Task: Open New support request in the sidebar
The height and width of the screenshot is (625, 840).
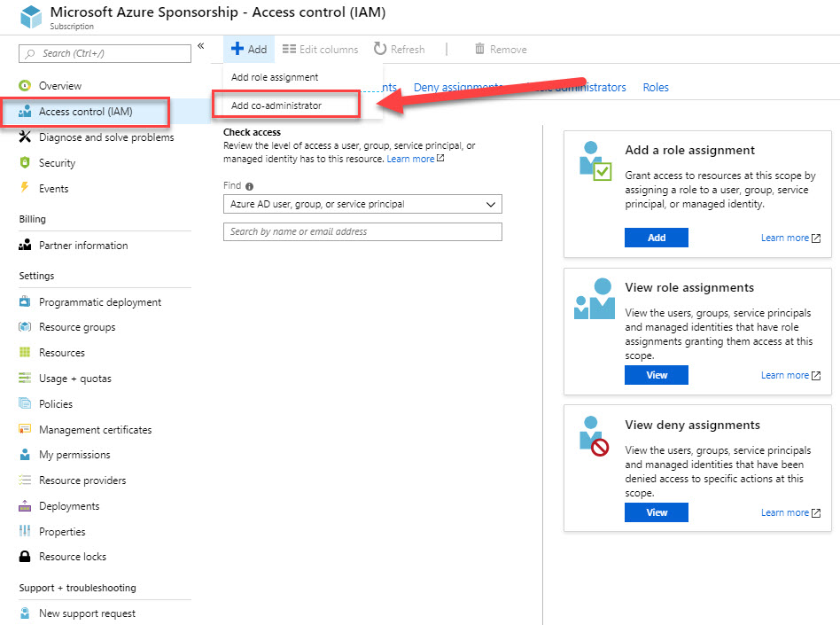Action: tap(87, 613)
